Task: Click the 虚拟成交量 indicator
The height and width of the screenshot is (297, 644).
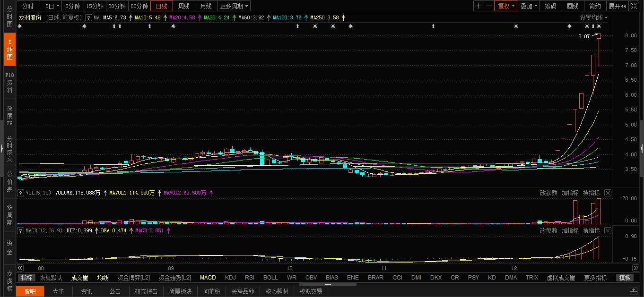Action: coord(561,278)
